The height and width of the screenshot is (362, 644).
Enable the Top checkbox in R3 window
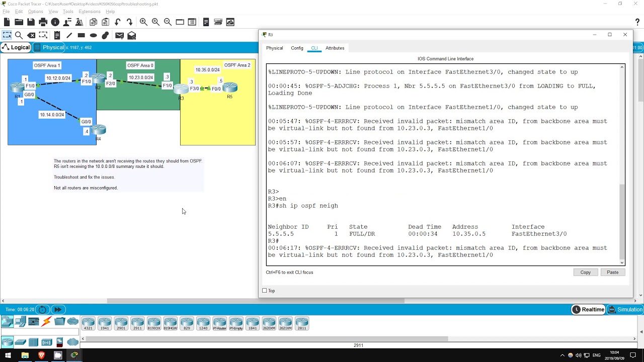pyautogui.click(x=265, y=291)
